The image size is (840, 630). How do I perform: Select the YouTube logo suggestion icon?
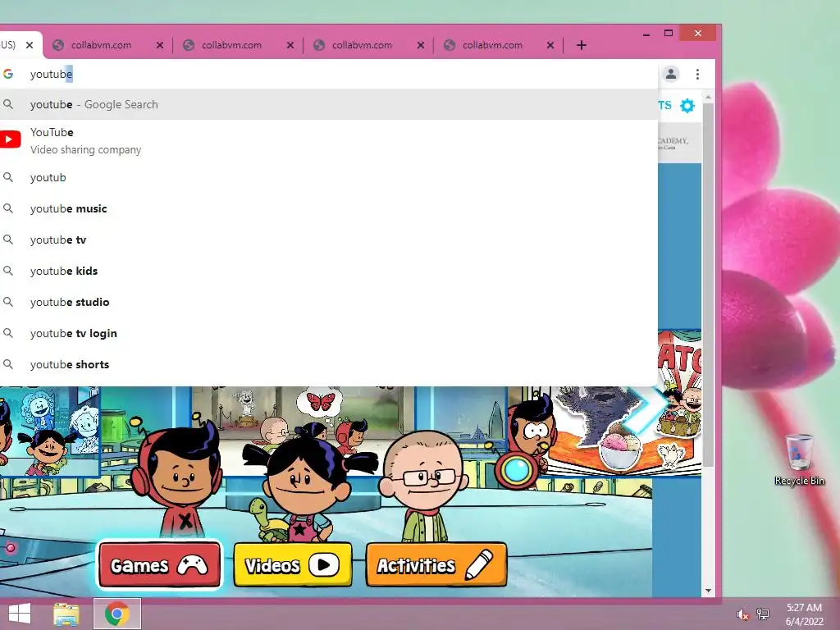pyautogui.click(x=9, y=139)
